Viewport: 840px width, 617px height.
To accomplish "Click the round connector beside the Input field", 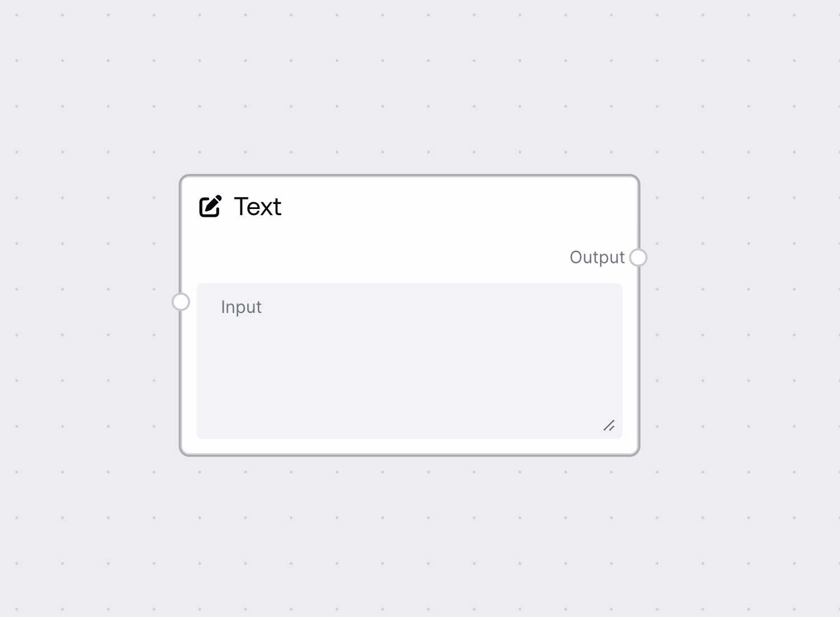I will click(181, 302).
